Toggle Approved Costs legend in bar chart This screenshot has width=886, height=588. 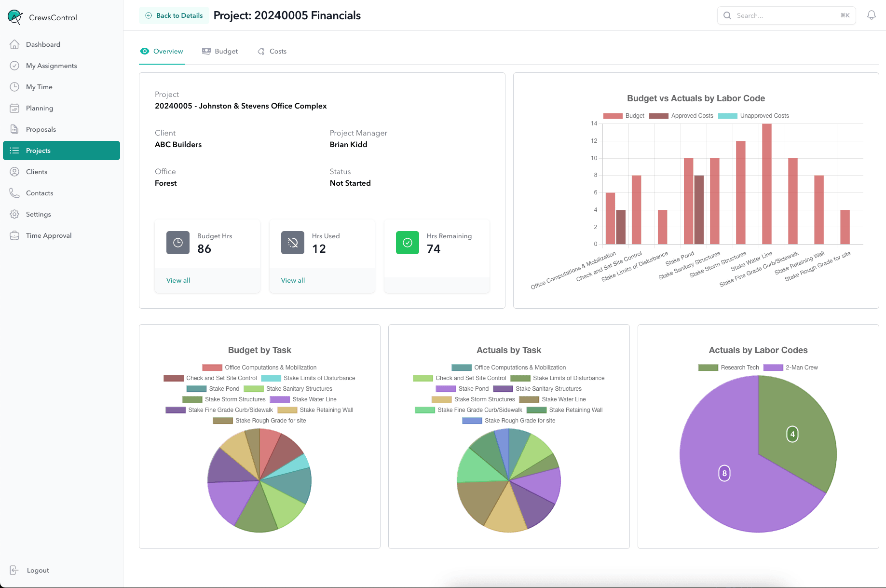(x=681, y=116)
